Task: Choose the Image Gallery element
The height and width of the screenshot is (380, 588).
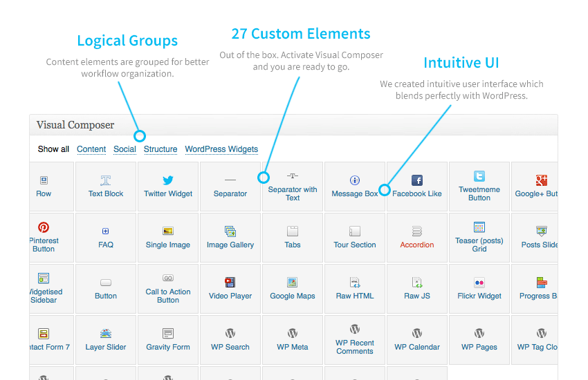Action: point(230,238)
